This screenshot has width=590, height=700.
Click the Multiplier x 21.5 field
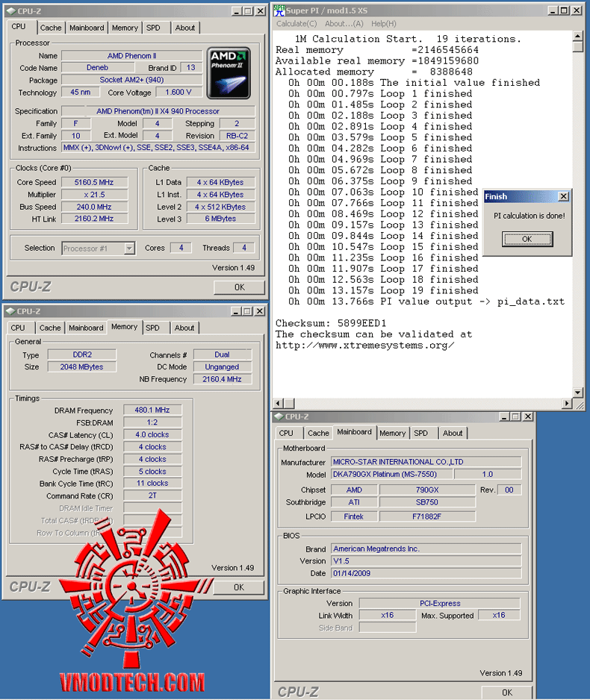point(94,195)
